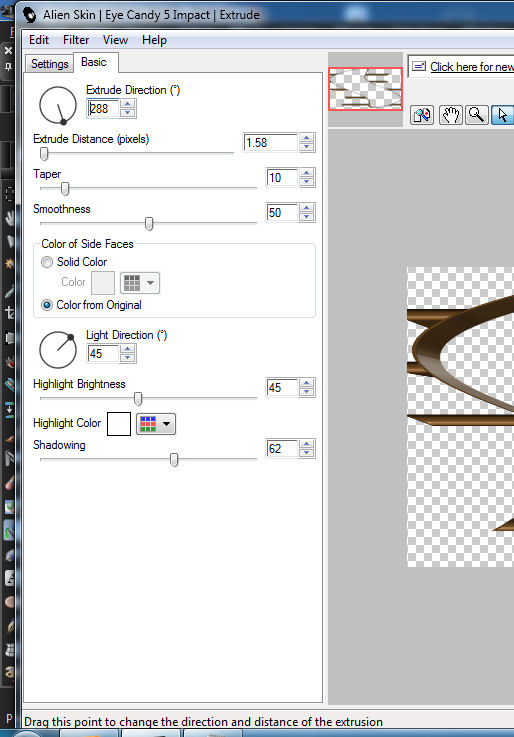Viewport: 514px width, 737px height.
Task: Decrease Extrude Distance with down arrow
Action: [307, 147]
